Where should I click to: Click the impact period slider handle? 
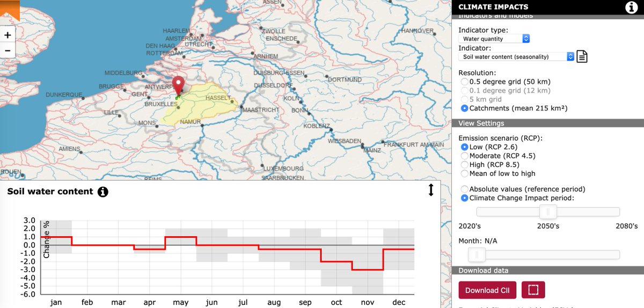[x=548, y=212]
